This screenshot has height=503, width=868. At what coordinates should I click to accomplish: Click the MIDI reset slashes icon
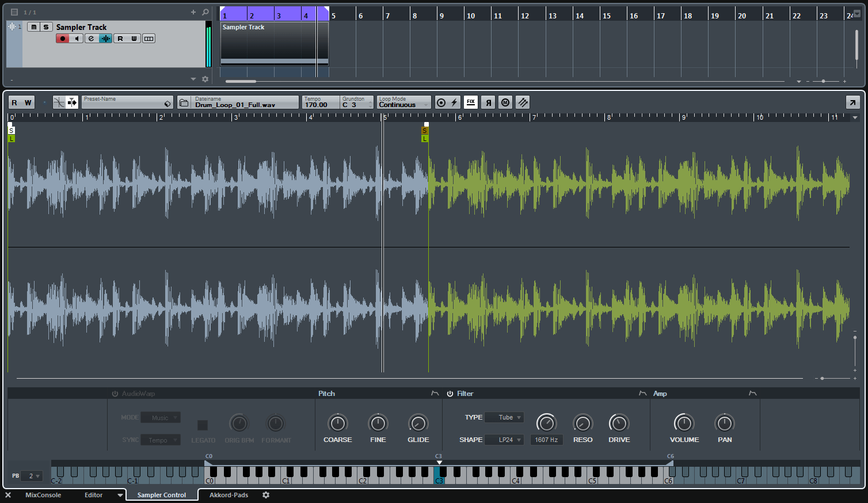523,102
